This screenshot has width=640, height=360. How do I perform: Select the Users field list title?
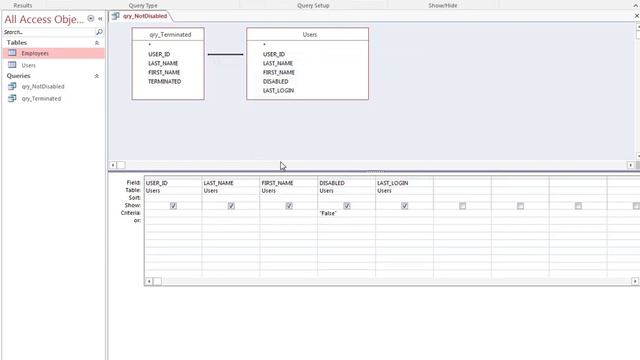click(307, 35)
